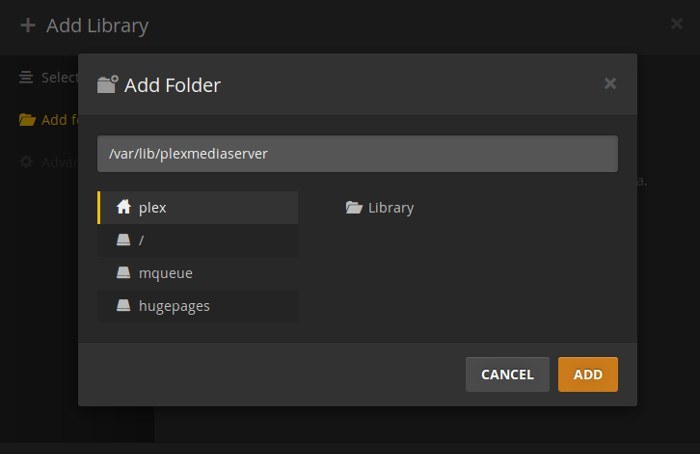Click the drive icon beside mqueue
Image resolution: width=700 pixels, height=454 pixels.
coord(123,273)
